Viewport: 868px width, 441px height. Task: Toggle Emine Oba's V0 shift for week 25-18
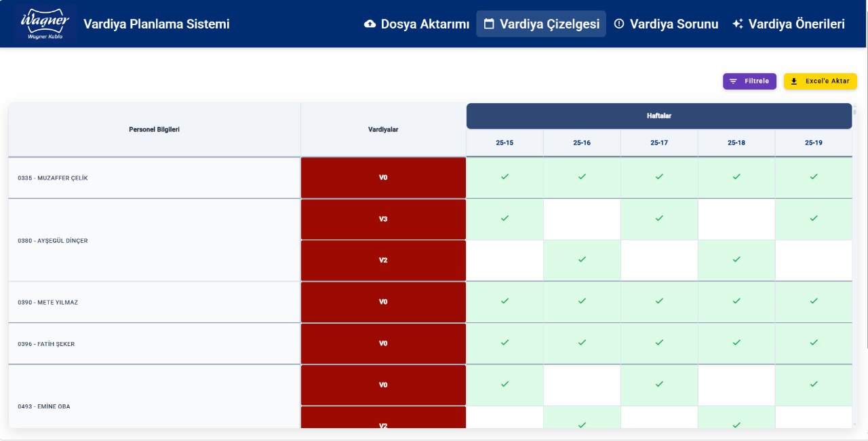(736, 385)
